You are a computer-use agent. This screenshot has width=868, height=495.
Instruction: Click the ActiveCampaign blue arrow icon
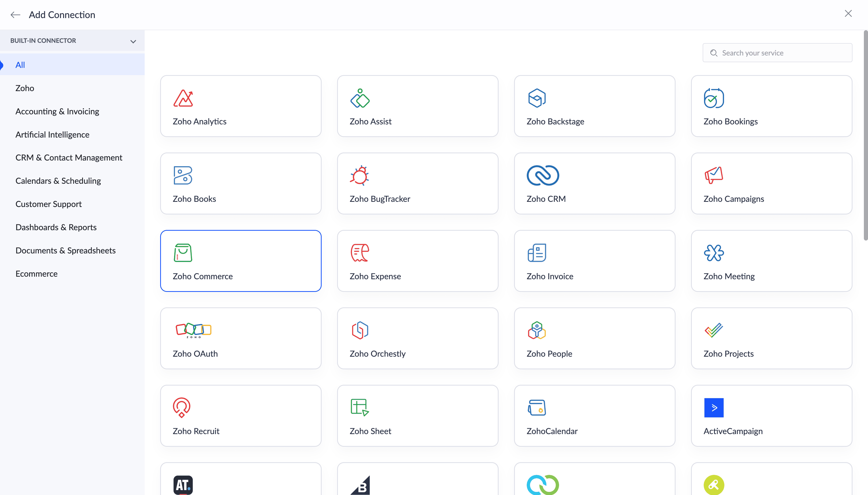pos(714,407)
